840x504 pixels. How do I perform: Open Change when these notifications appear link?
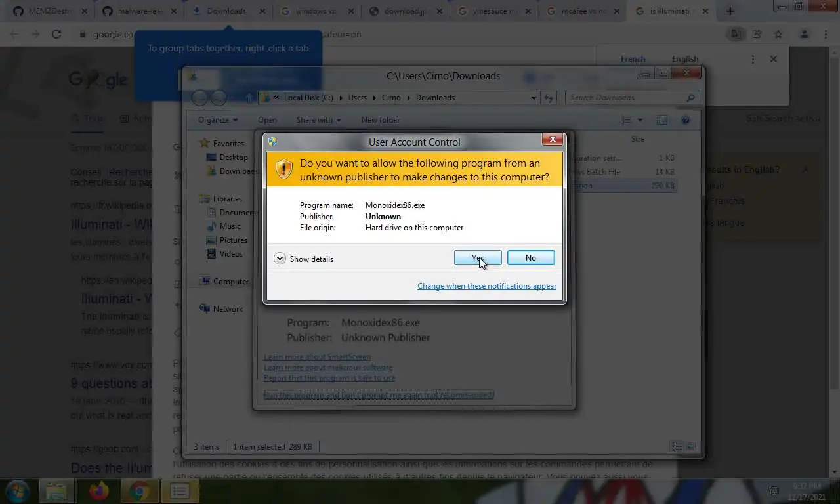487,286
